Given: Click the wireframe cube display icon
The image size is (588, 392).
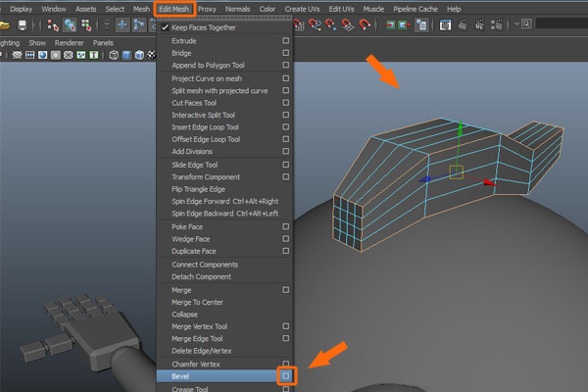Looking at the screenshot, I should [x=115, y=56].
